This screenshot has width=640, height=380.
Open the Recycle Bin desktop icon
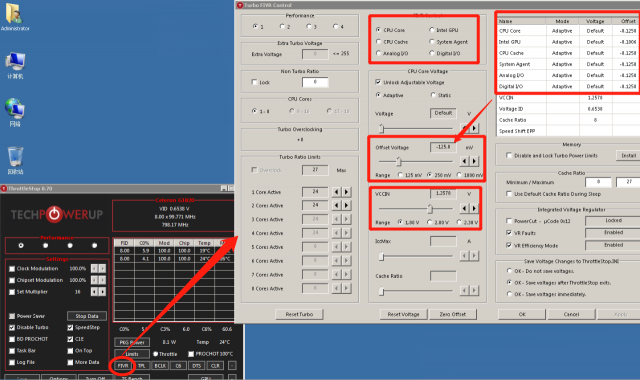15,160
